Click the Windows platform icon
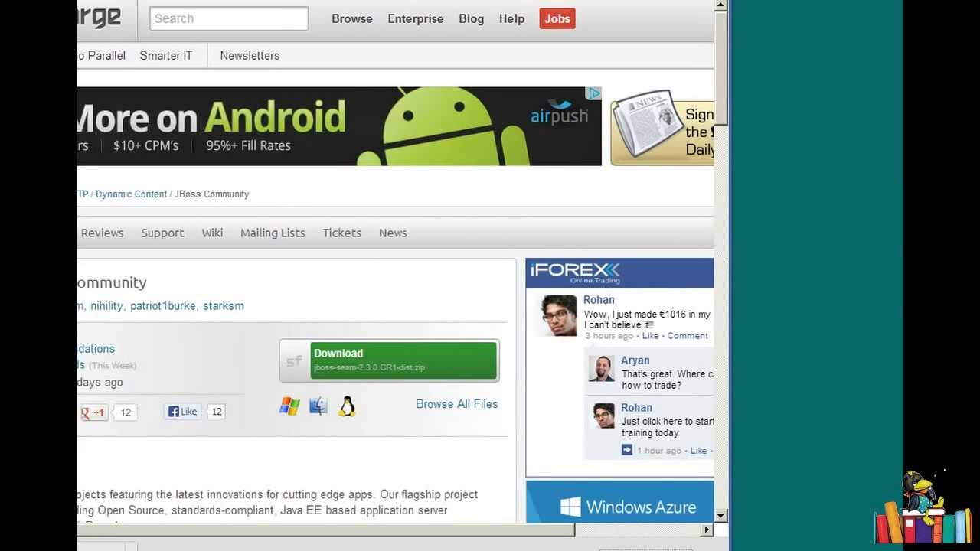The height and width of the screenshot is (551, 980). coord(289,406)
